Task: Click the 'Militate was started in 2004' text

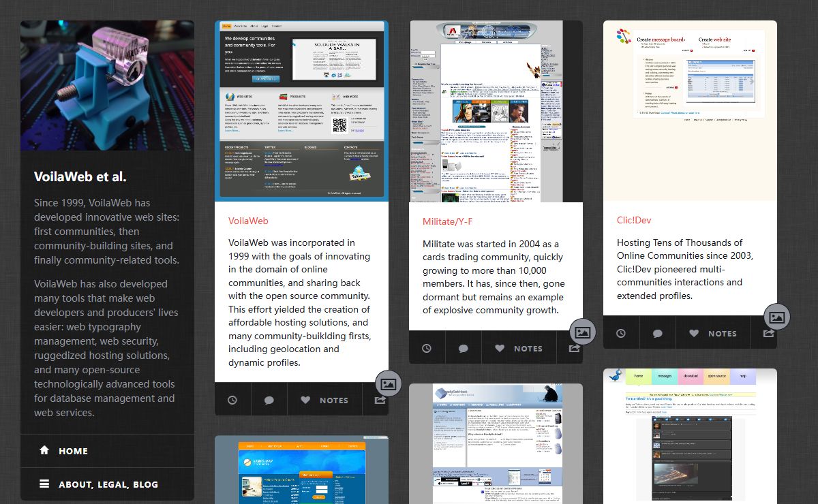Action: click(494, 277)
